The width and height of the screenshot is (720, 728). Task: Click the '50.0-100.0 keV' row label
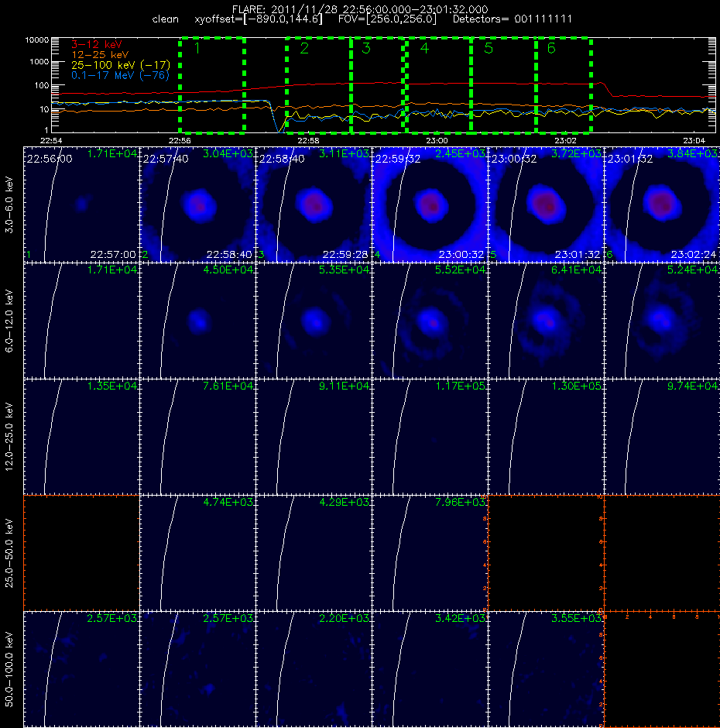[9, 669]
